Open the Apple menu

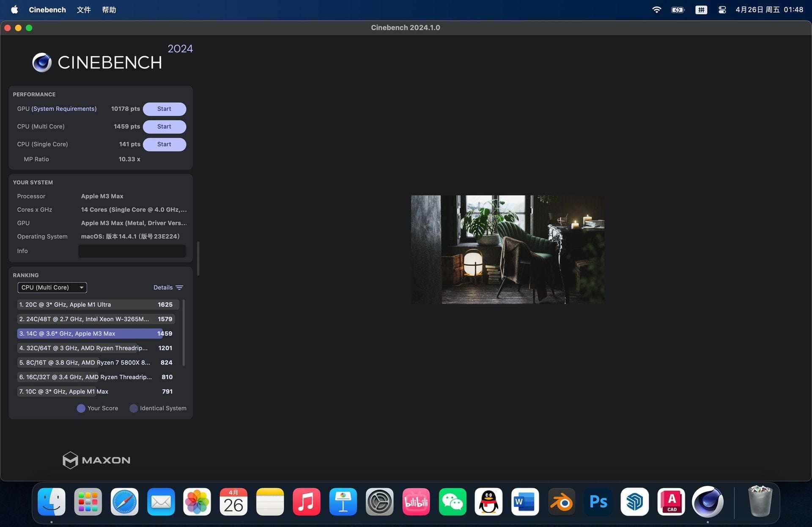14,9
